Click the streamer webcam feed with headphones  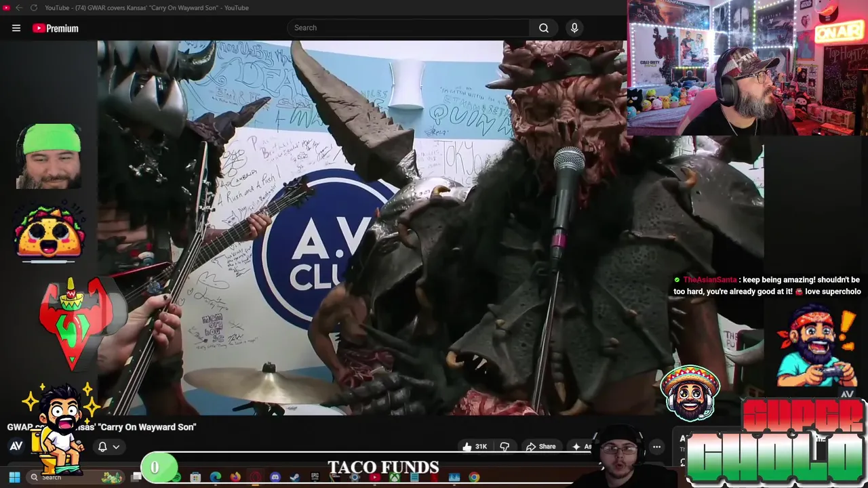point(747,68)
